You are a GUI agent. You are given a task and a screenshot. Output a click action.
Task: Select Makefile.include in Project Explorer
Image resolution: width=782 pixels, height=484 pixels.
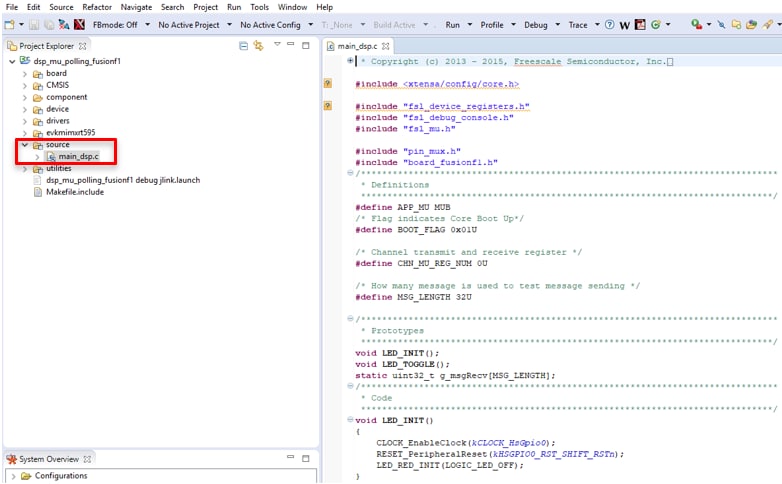coord(75,192)
